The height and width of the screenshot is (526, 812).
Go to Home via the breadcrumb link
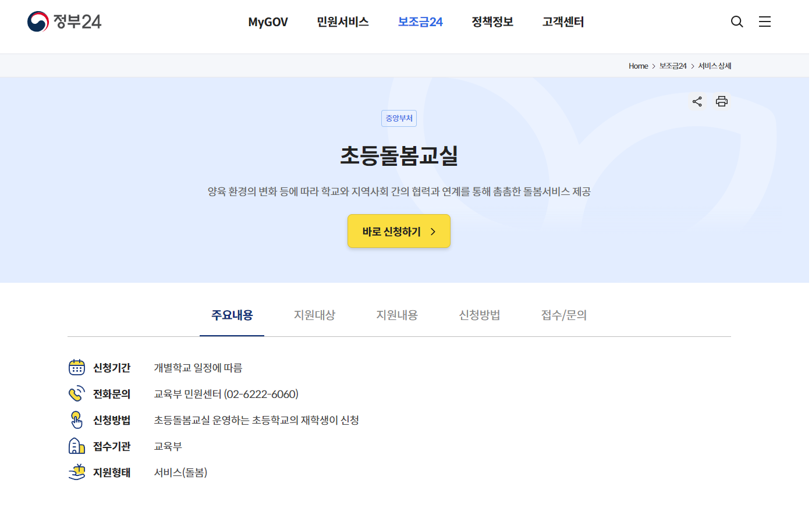tap(638, 66)
